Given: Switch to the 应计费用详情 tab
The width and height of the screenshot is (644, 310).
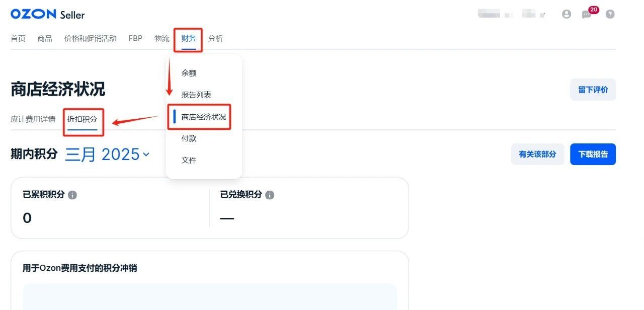Looking at the screenshot, I should (33, 119).
